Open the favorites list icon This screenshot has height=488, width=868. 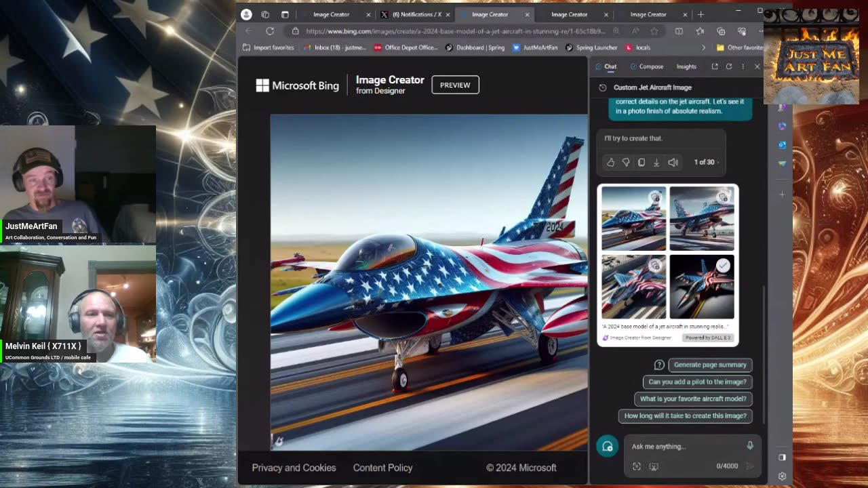[700, 31]
